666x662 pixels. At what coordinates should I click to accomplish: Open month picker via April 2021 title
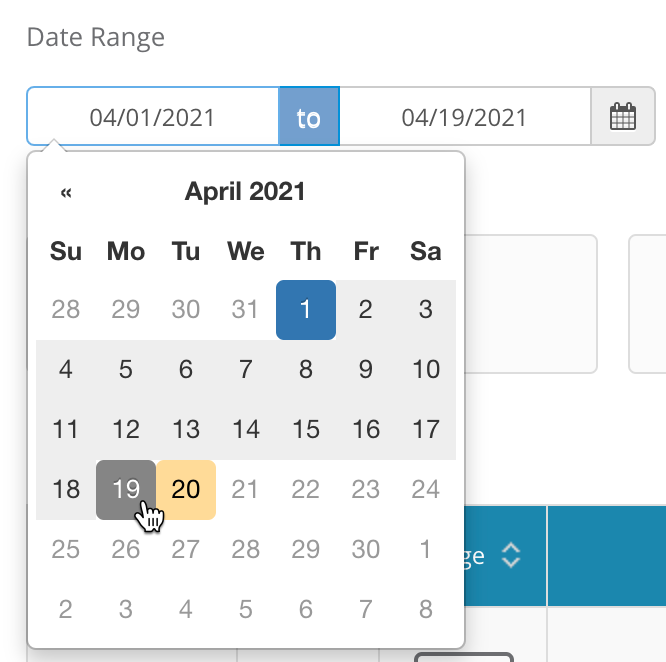coord(245,191)
